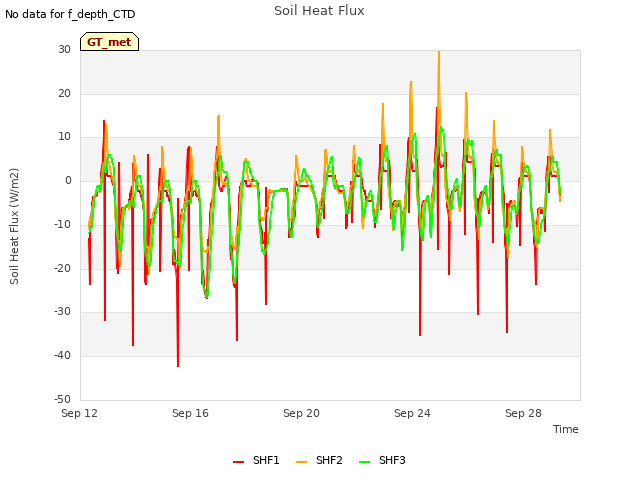Click the red SHF1 legend swatch
Screen dimensions: 640x480
tap(238, 462)
